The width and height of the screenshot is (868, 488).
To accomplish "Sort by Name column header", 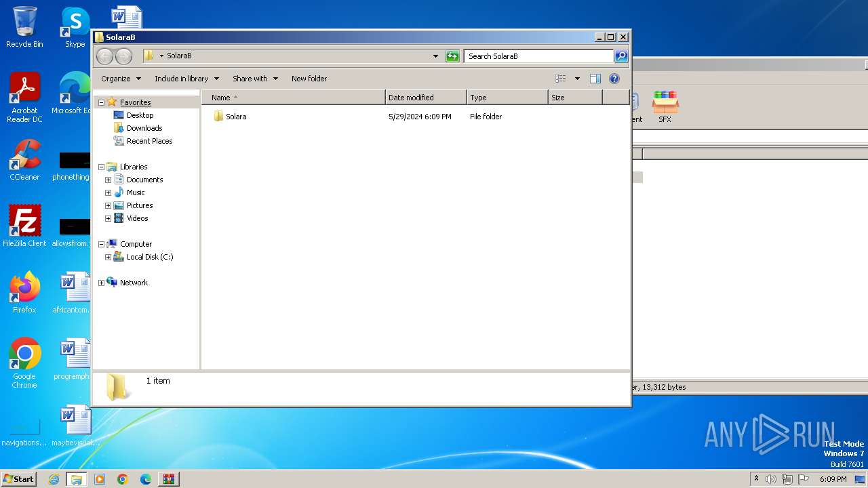I will click(294, 98).
